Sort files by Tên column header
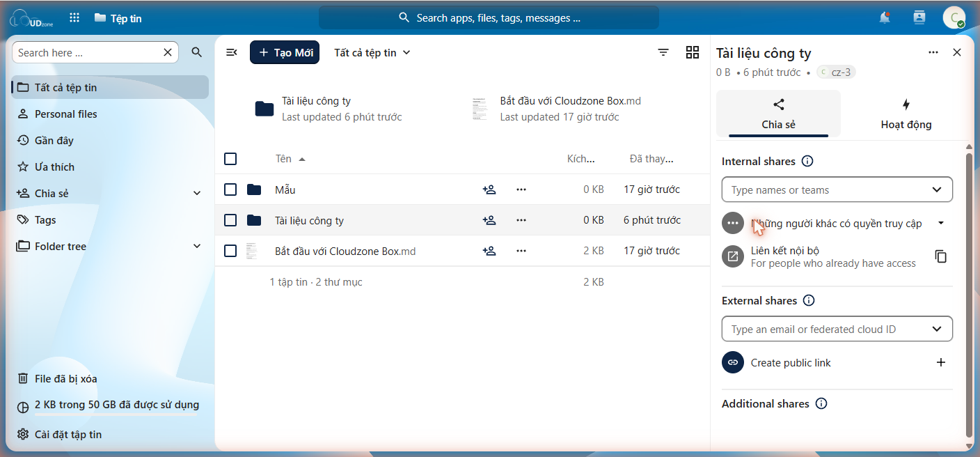Image resolution: width=980 pixels, height=457 pixels. pos(290,159)
